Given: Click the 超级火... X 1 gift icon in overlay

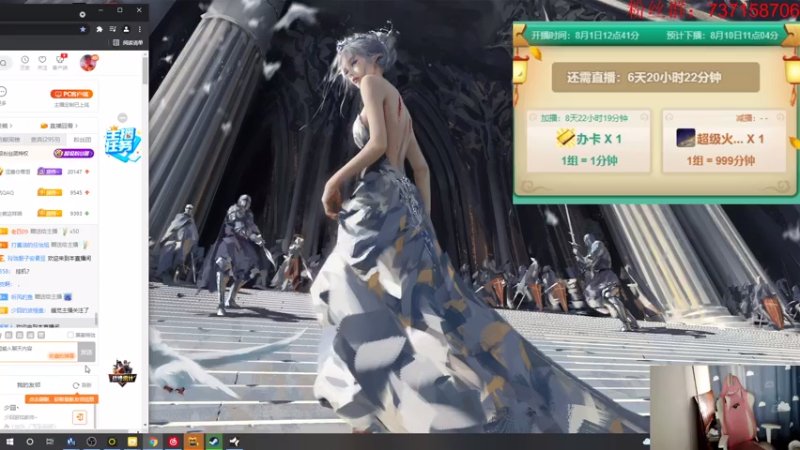Looking at the screenshot, I should point(685,138).
